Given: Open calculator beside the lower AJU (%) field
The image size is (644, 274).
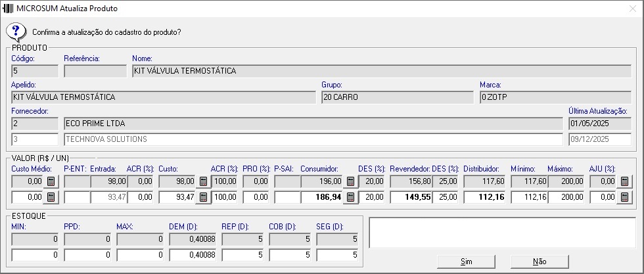Looking at the screenshot, I should (623, 196).
